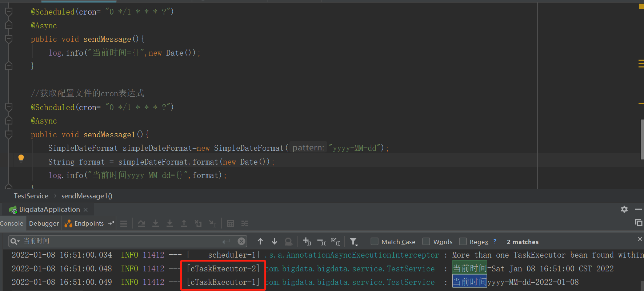
Task: Collapse the sendMessage() method fold marker
Action: point(9,39)
